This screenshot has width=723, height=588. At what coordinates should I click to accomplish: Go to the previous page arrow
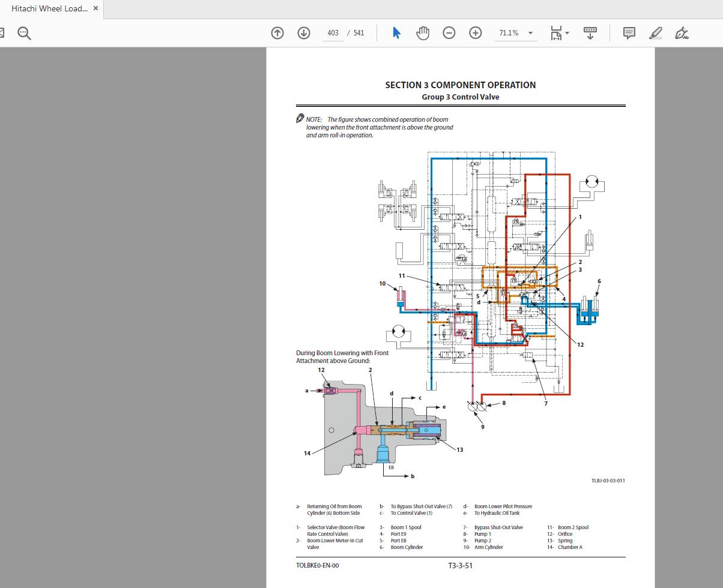coord(277,33)
